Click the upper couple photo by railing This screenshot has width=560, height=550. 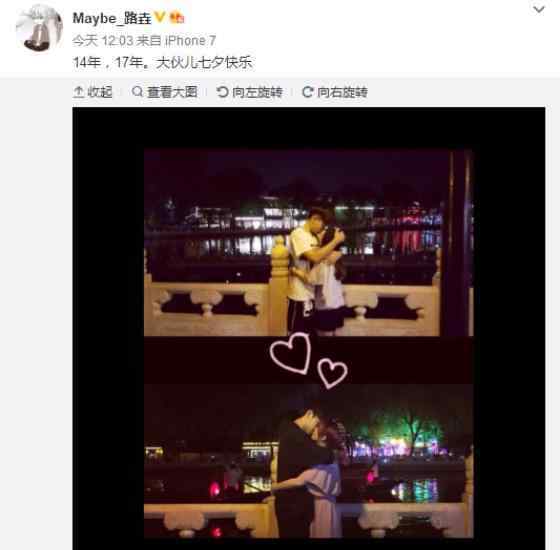tap(309, 243)
